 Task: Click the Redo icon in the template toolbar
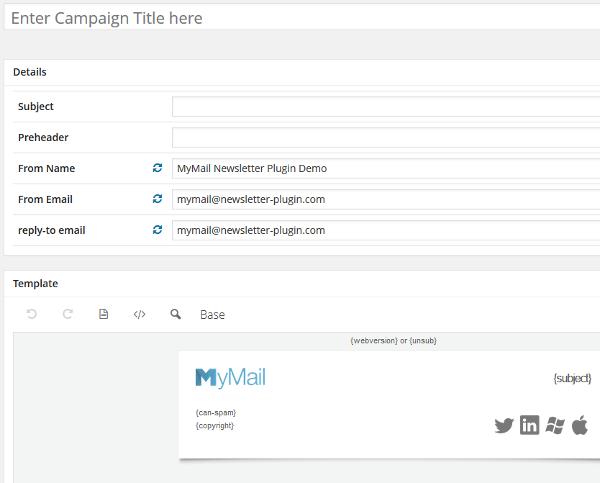[68, 314]
